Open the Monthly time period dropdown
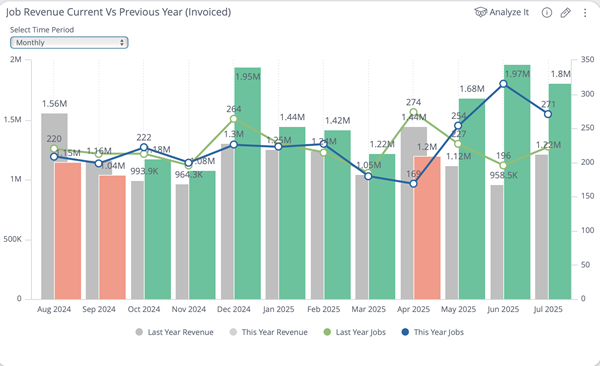Screen dimensions: 600x366 (x=69, y=42)
